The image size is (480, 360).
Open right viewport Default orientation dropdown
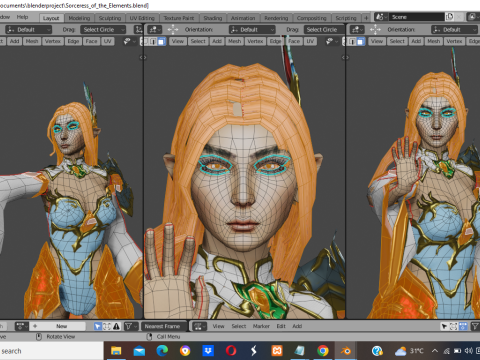[455, 30]
